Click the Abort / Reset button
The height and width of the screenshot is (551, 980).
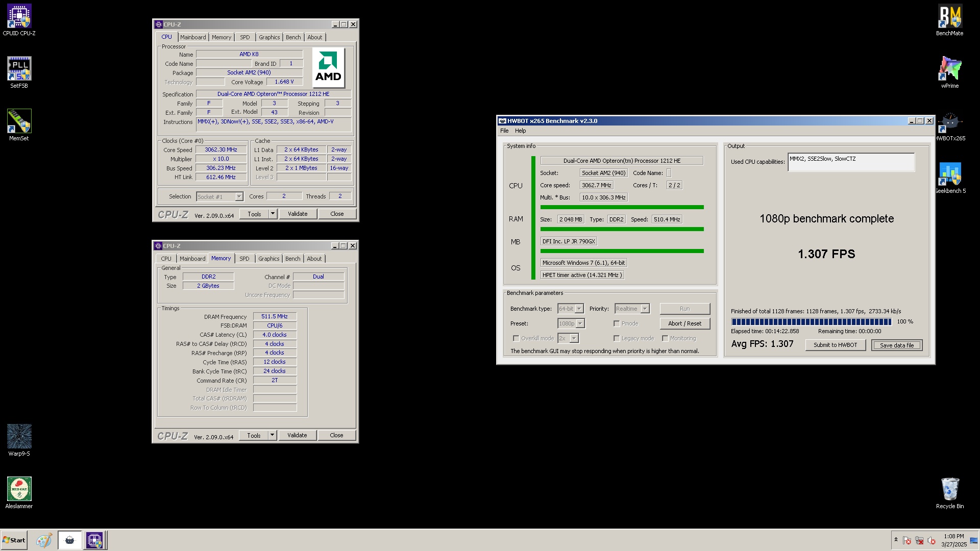[x=684, y=323]
